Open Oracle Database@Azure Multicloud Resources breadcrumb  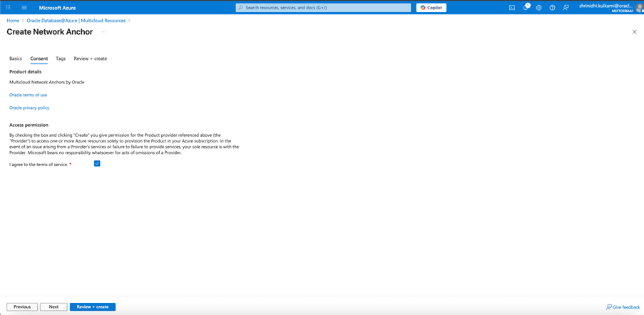76,21
